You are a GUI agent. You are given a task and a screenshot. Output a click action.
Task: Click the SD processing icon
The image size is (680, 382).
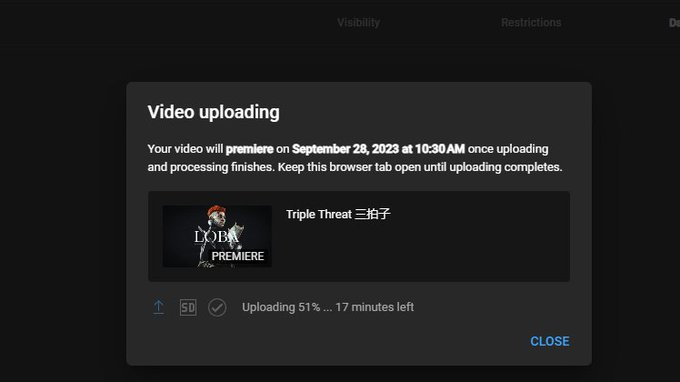click(x=188, y=307)
